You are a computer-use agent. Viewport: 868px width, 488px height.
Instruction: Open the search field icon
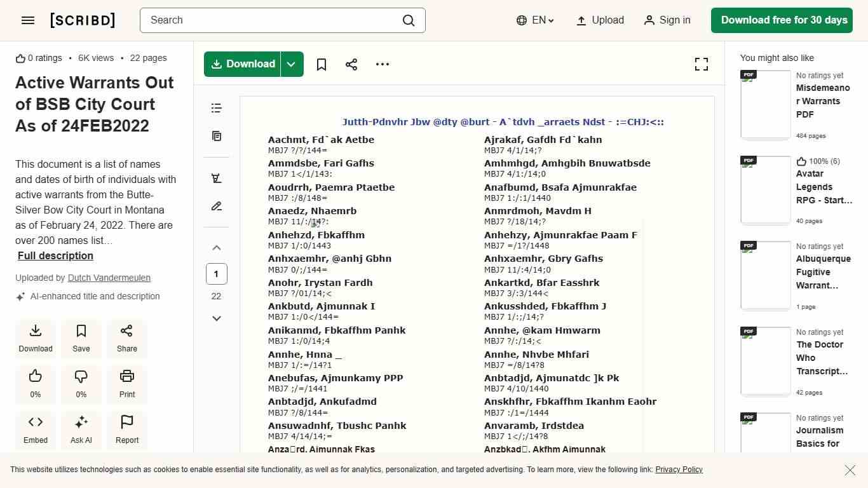click(x=409, y=20)
